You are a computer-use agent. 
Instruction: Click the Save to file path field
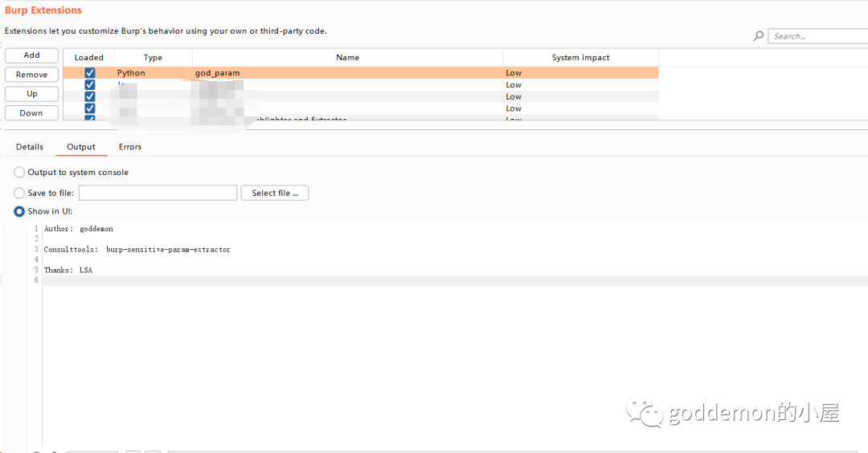click(158, 193)
